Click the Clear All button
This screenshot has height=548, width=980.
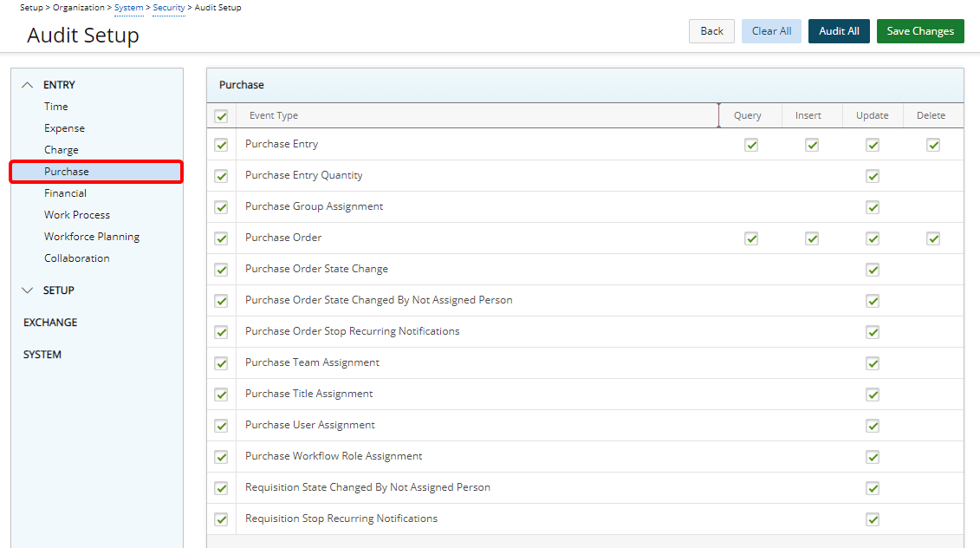click(771, 31)
